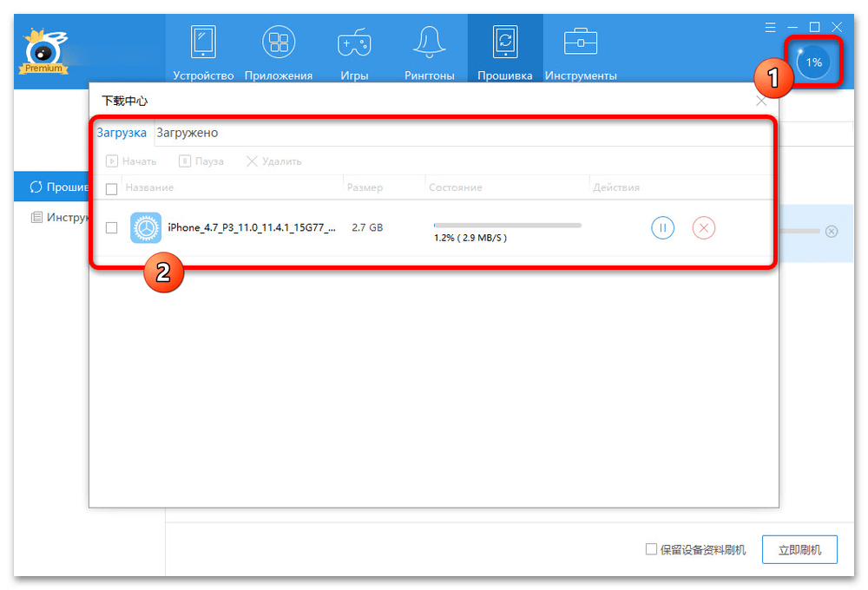Go to the Игры games section
The width and height of the screenshot is (868, 590).
(354, 51)
